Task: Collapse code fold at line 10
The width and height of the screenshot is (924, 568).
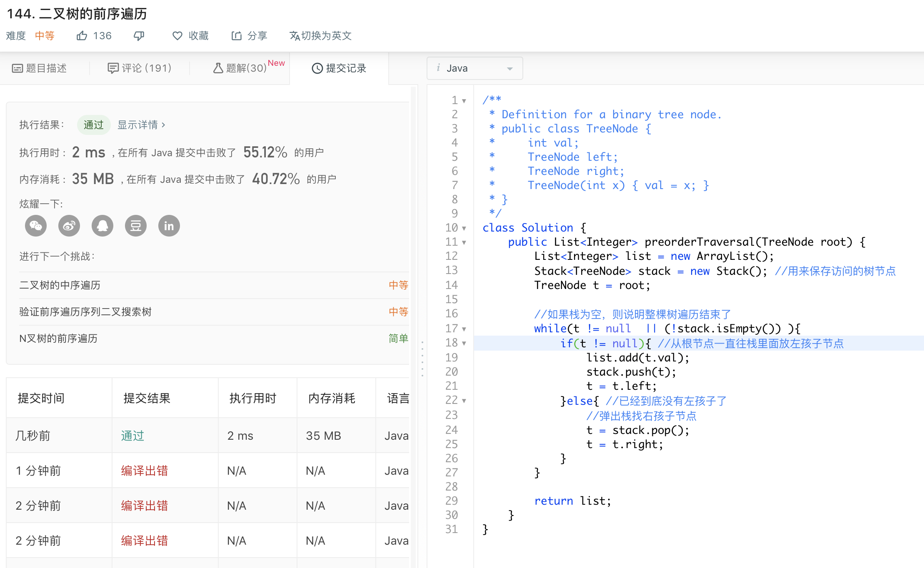Action: click(464, 228)
